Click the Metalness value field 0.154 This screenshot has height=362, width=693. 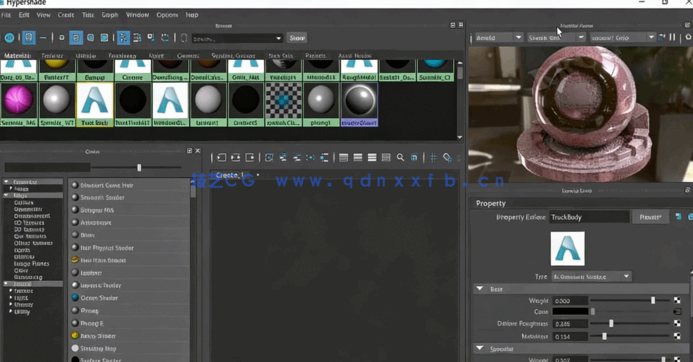click(x=570, y=336)
